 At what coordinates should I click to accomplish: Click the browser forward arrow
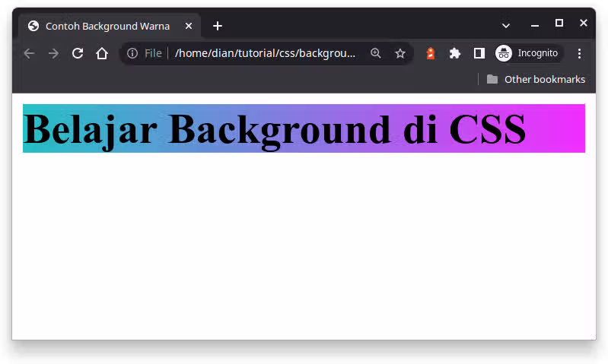click(x=53, y=53)
